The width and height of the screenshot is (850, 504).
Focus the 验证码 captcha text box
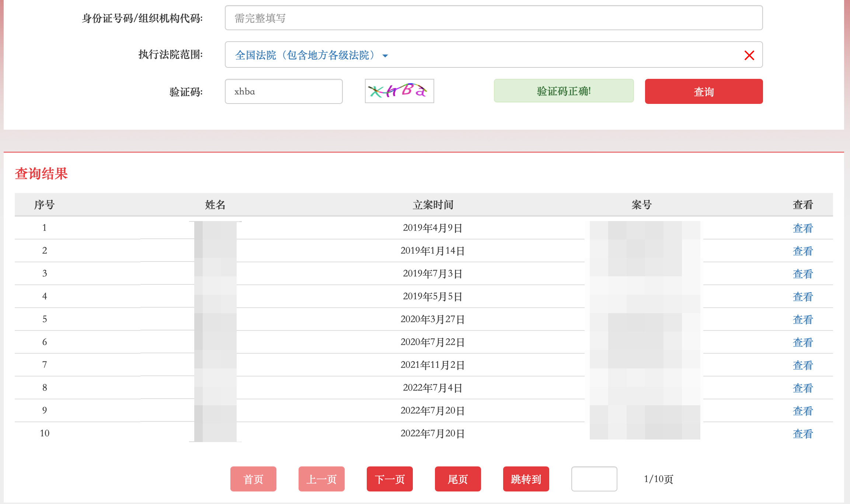pyautogui.click(x=283, y=91)
